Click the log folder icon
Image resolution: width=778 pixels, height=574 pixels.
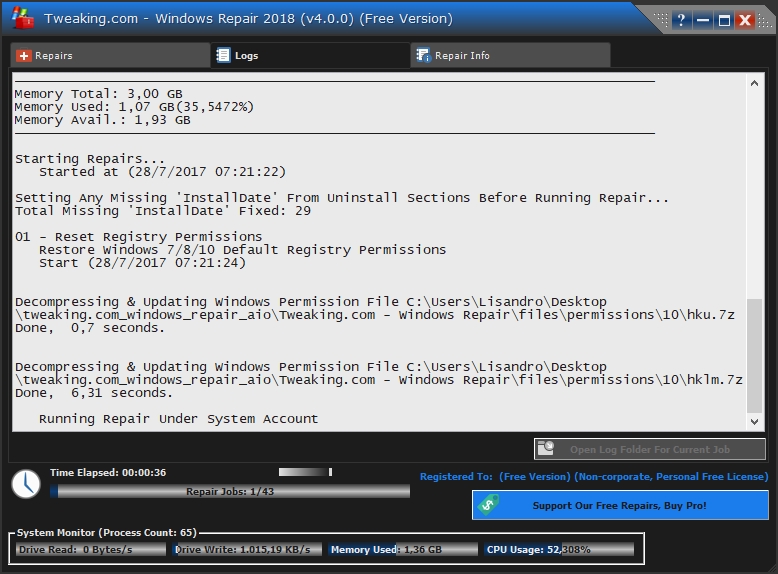(546, 448)
